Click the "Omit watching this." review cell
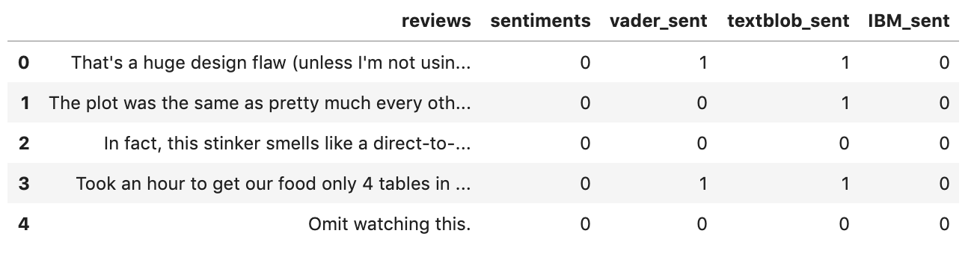 pyautogui.click(x=389, y=224)
